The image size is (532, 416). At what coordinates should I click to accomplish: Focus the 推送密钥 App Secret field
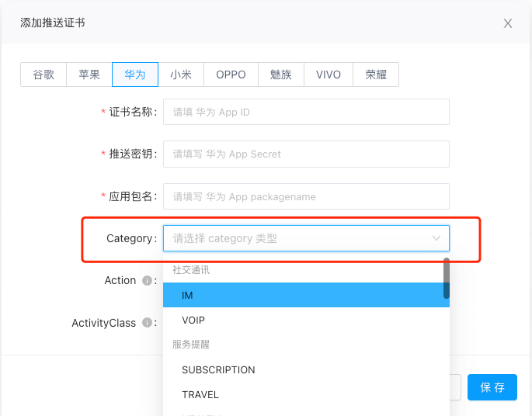(x=306, y=154)
